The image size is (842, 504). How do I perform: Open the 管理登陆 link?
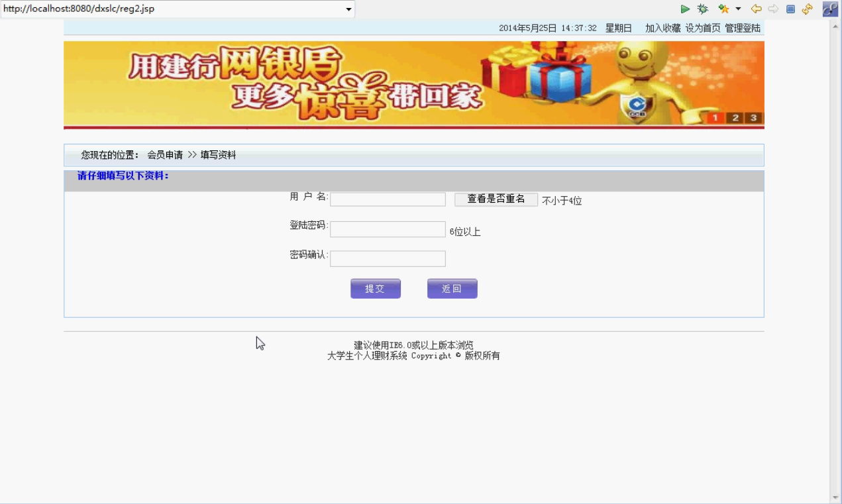[x=743, y=28]
